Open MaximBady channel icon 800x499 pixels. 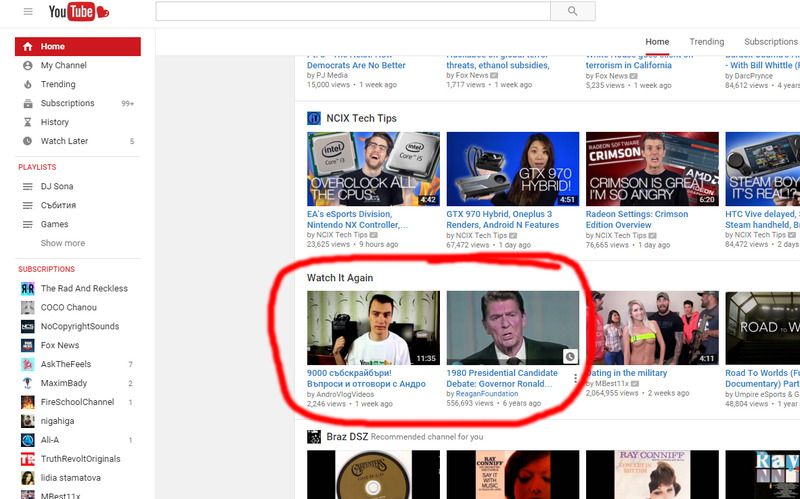coord(28,383)
